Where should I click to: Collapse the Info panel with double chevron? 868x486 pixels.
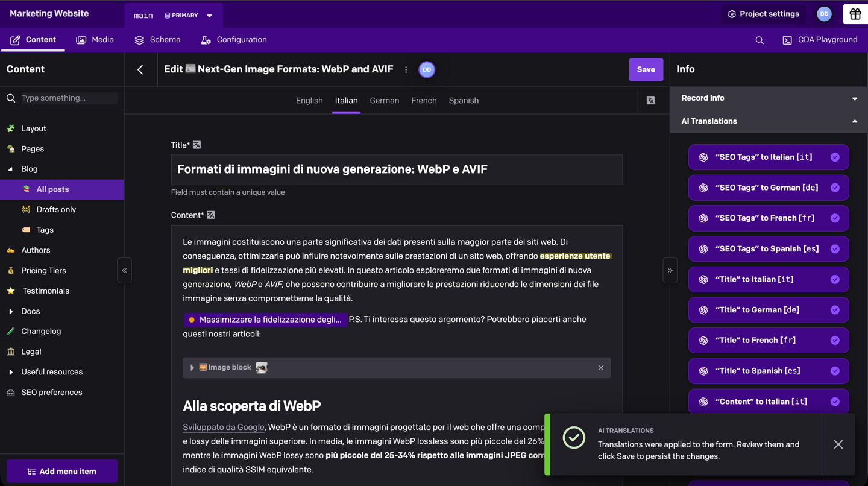pyautogui.click(x=670, y=270)
